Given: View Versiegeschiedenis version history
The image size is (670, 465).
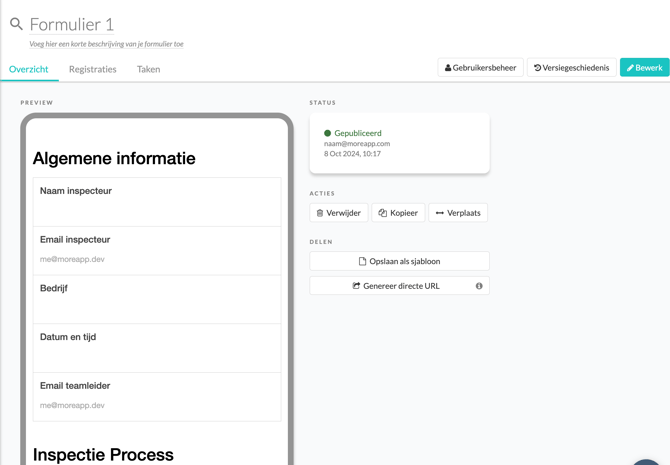Looking at the screenshot, I should (571, 68).
